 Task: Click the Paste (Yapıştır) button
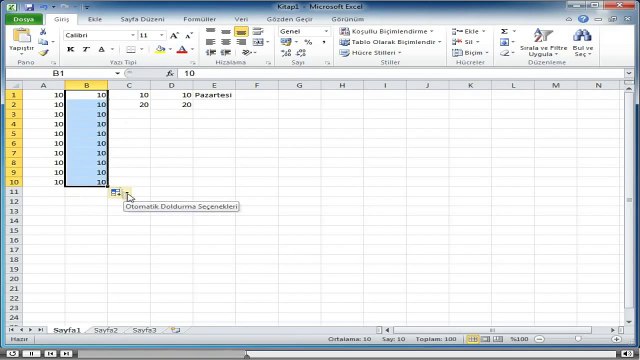click(x=22, y=41)
